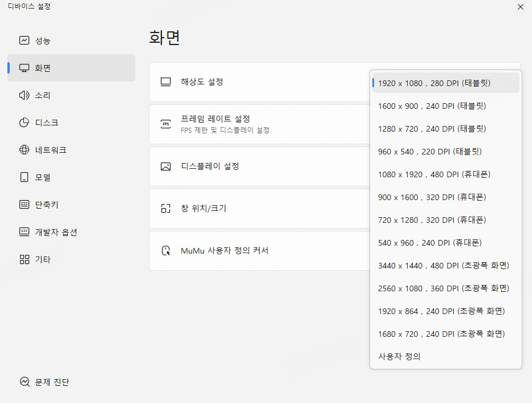532x403 pixels.
Task: Choose the 사용자 정의 resolution option
Action: point(446,356)
